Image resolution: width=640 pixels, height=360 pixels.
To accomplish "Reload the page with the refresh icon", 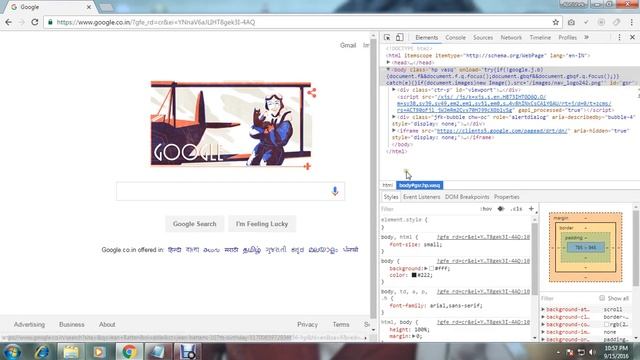I will pyautogui.click(x=35, y=22).
